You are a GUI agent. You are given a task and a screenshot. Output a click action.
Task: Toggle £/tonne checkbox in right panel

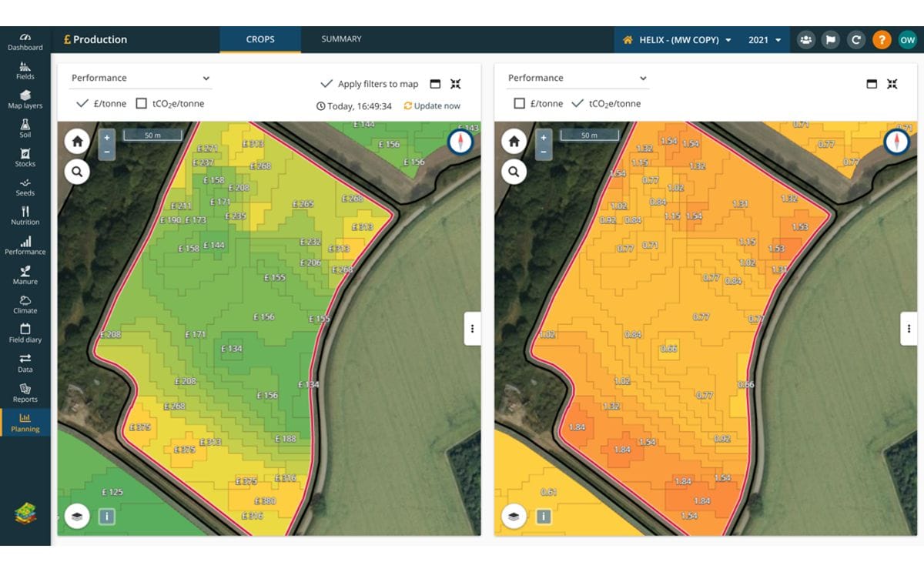(519, 104)
